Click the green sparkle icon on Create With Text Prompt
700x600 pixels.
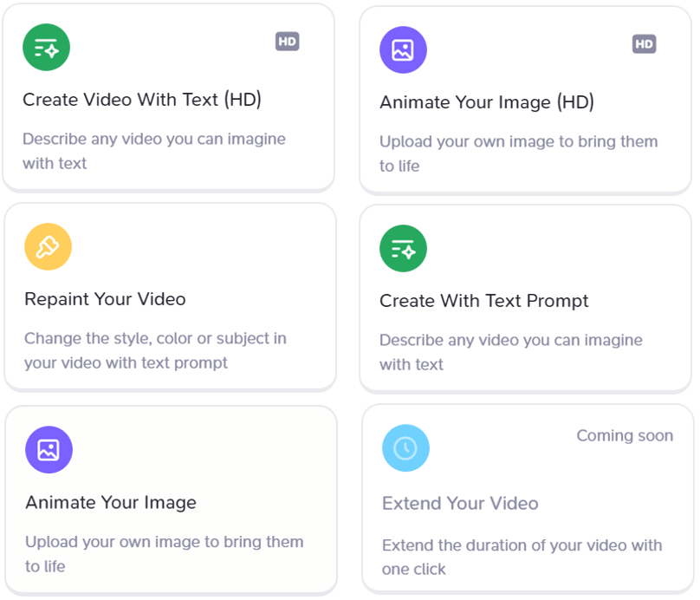point(403,248)
